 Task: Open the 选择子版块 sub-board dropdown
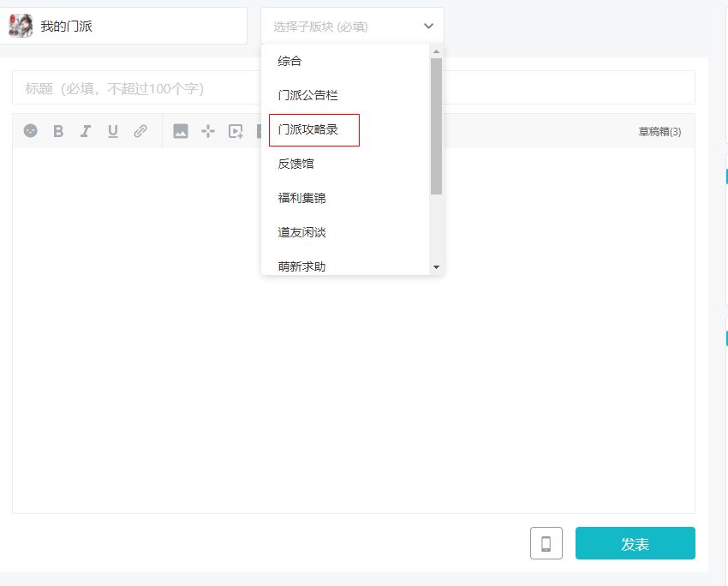(x=352, y=26)
